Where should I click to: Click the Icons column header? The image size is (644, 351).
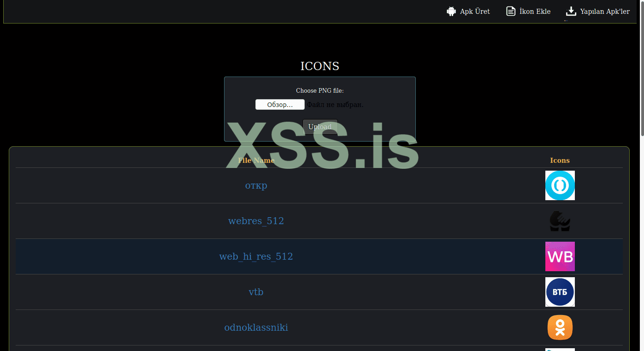560,161
